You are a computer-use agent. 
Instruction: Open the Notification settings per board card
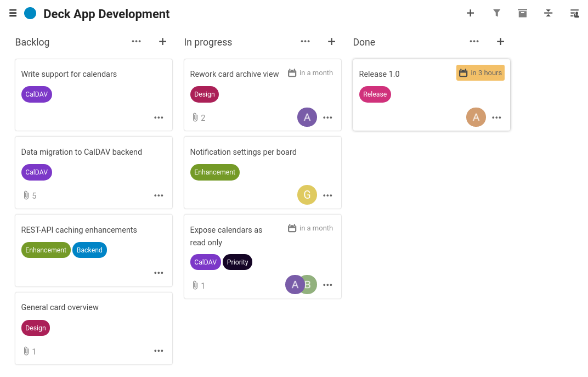click(243, 152)
